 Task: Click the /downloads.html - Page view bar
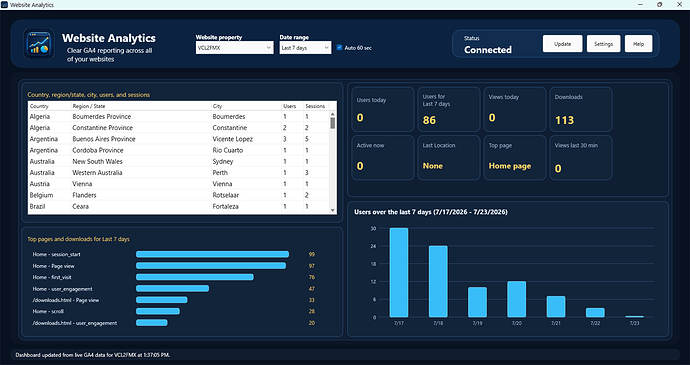point(161,300)
